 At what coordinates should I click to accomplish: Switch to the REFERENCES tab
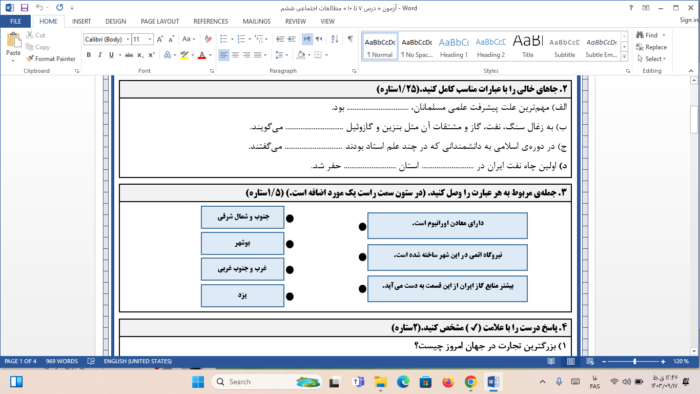(x=211, y=21)
